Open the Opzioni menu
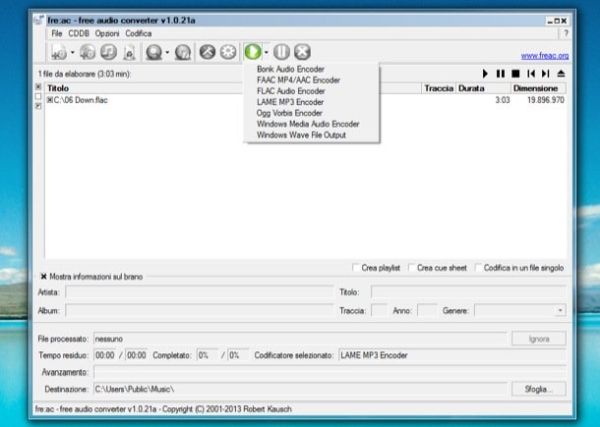This screenshot has height=427, width=600. (x=107, y=33)
